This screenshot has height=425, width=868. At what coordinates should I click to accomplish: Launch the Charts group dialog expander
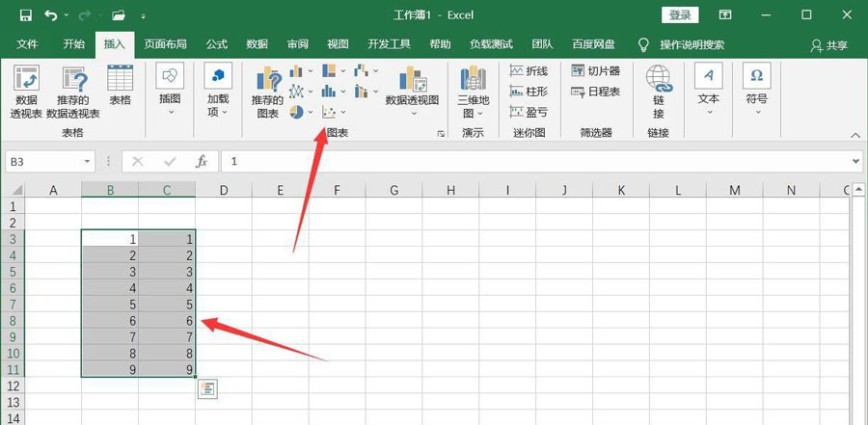(x=441, y=134)
